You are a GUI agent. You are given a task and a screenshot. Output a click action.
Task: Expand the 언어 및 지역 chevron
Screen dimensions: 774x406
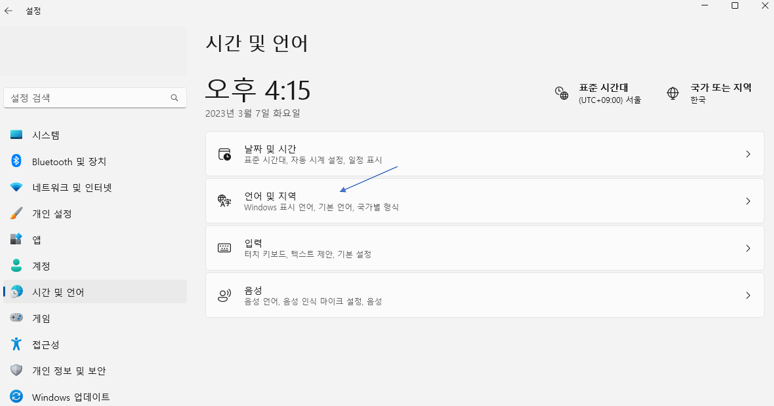[748, 201]
